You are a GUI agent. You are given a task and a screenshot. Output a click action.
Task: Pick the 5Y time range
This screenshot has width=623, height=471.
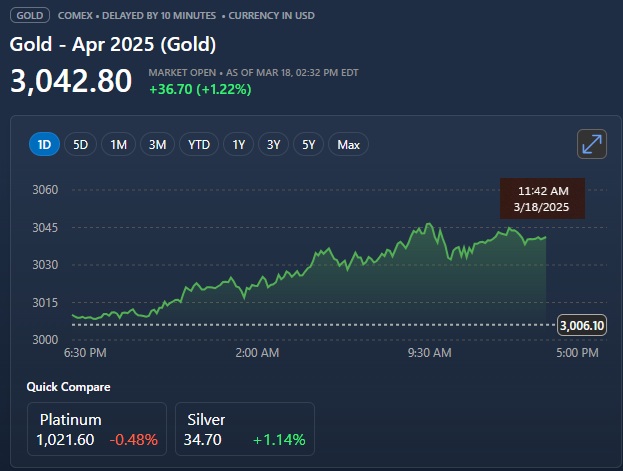click(309, 145)
